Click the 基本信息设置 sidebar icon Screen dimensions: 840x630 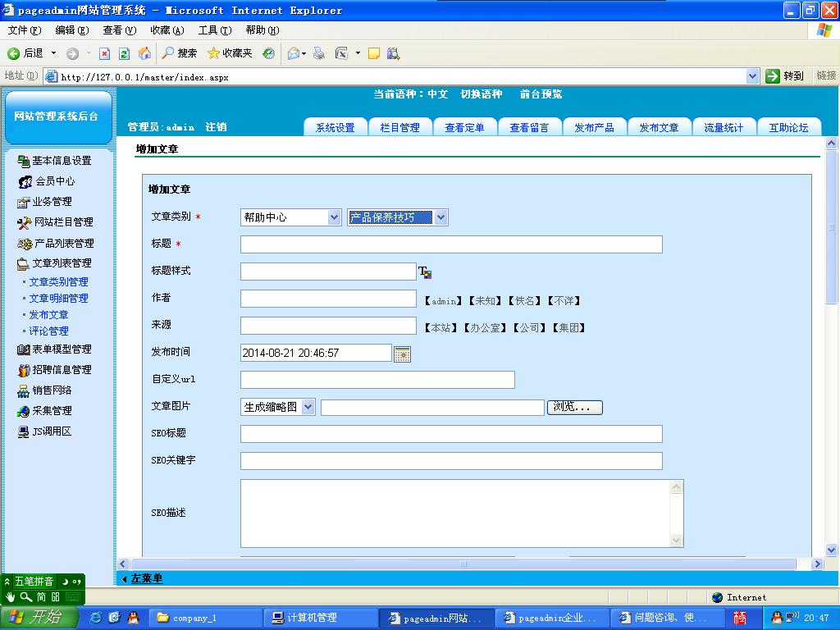(x=23, y=161)
